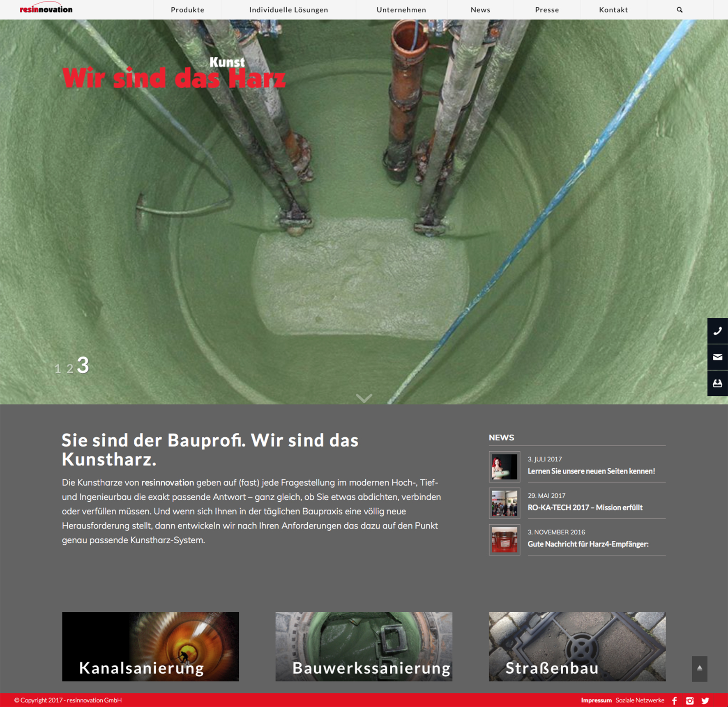Switch to slide 2 in the slider
The image size is (728, 707).
[x=70, y=369]
